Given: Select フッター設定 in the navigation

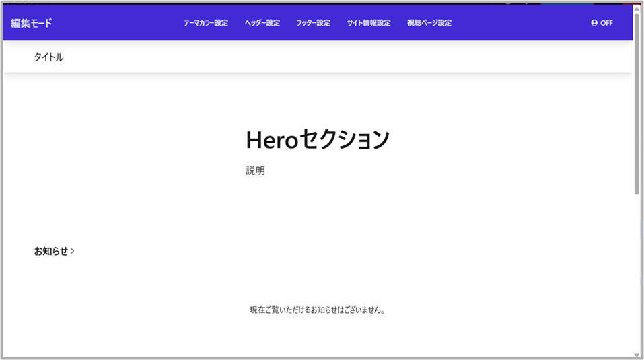Looking at the screenshot, I should tap(313, 23).
